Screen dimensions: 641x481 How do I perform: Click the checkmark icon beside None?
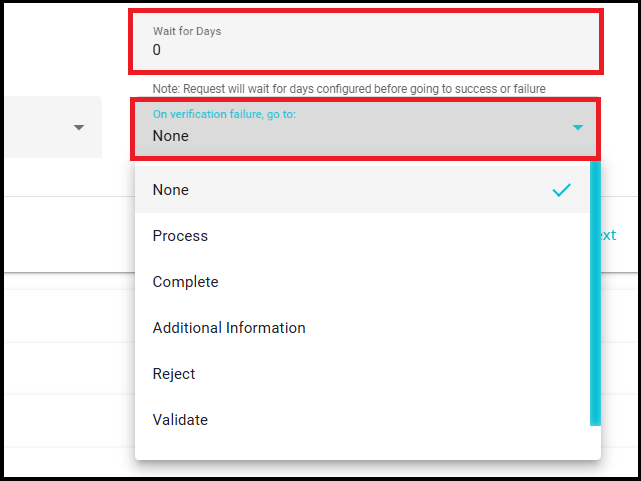(x=562, y=190)
